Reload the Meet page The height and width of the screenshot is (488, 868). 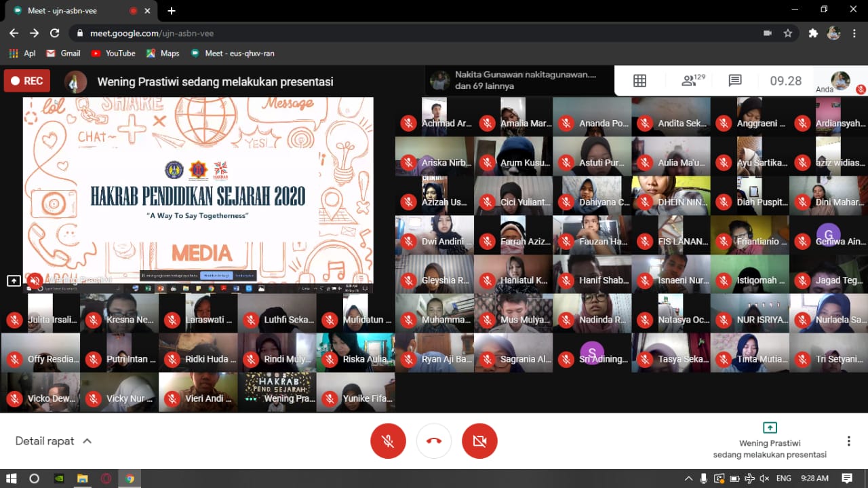[55, 33]
